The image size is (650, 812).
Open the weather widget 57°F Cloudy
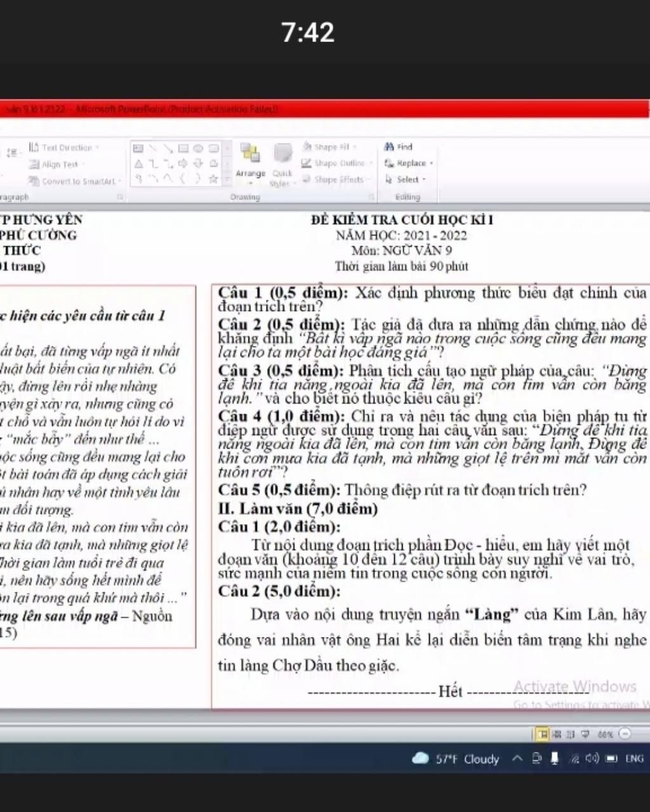click(x=455, y=759)
